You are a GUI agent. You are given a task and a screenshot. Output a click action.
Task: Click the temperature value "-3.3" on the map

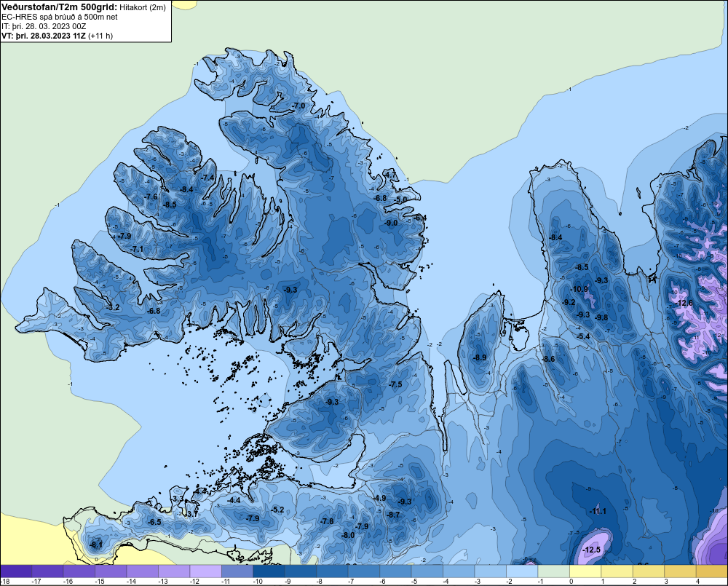coord(178,499)
